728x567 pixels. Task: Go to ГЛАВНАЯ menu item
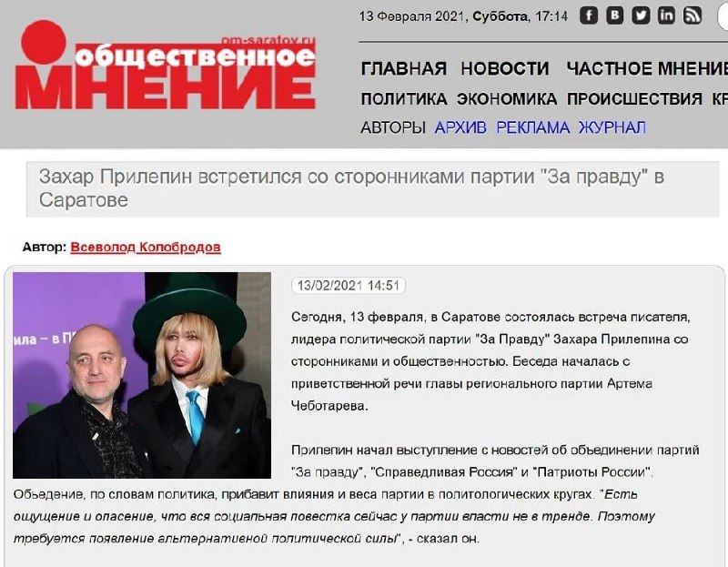(403, 69)
